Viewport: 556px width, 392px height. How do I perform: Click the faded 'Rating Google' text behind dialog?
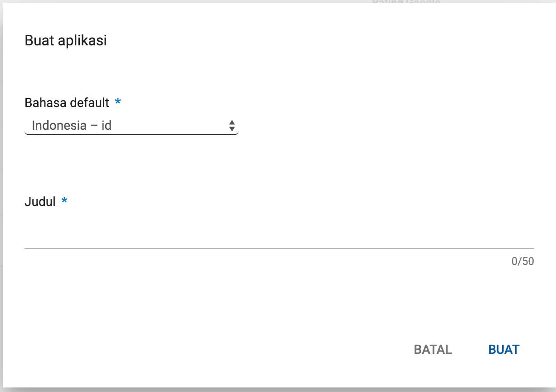(405, 2)
